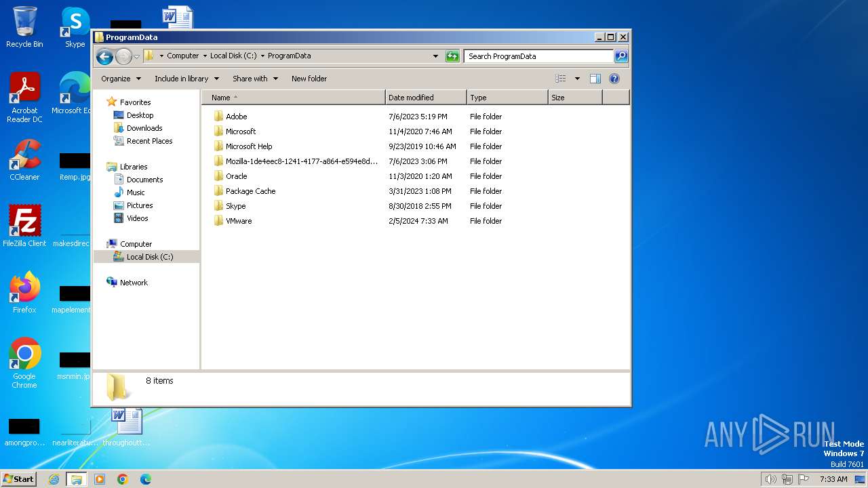Viewport: 868px width, 488px height.
Task: Open Documents library
Action: [x=144, y=180]
